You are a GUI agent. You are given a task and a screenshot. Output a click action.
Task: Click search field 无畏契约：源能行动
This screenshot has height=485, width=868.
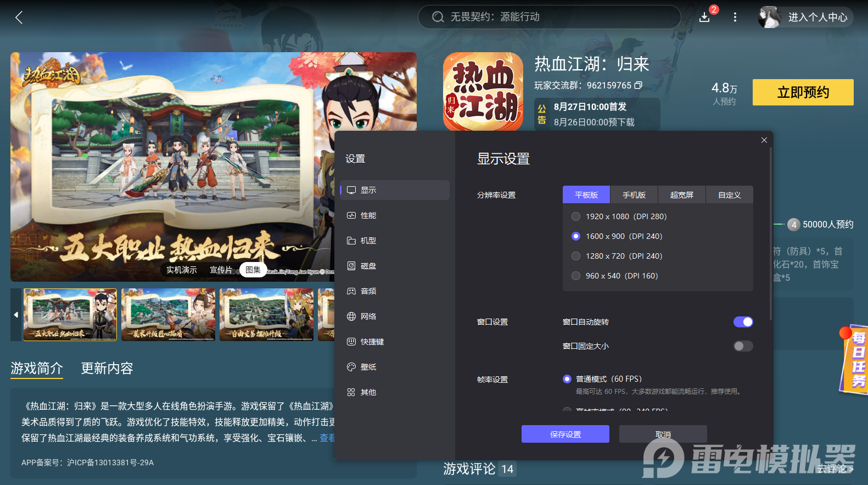point(550,17)
